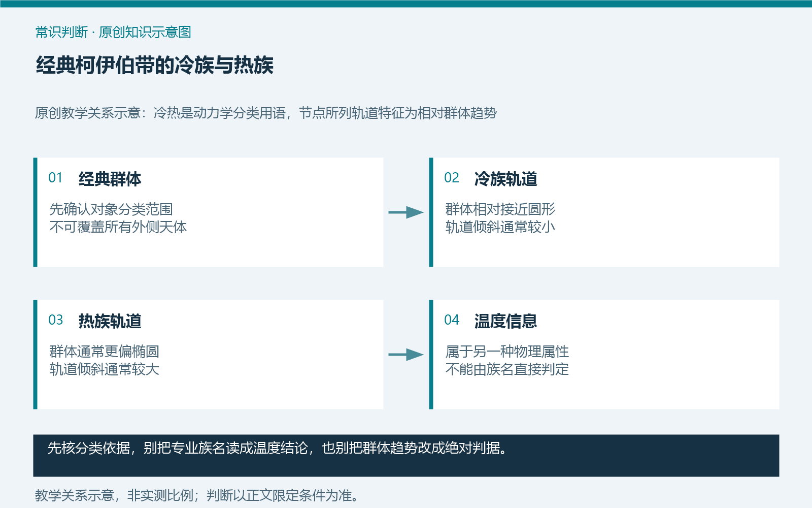Click the arrow between cards 01 and 02
The height and width of the screenshot is (508, 812).
(406, 212)
